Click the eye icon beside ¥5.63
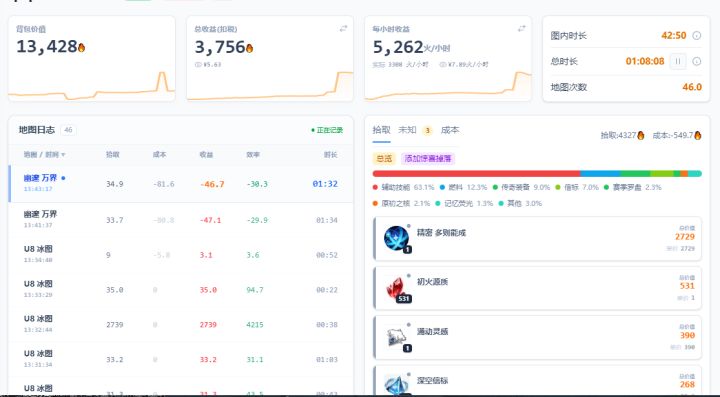The width and height of the screenshot is (720, 397). click(198, 65)
